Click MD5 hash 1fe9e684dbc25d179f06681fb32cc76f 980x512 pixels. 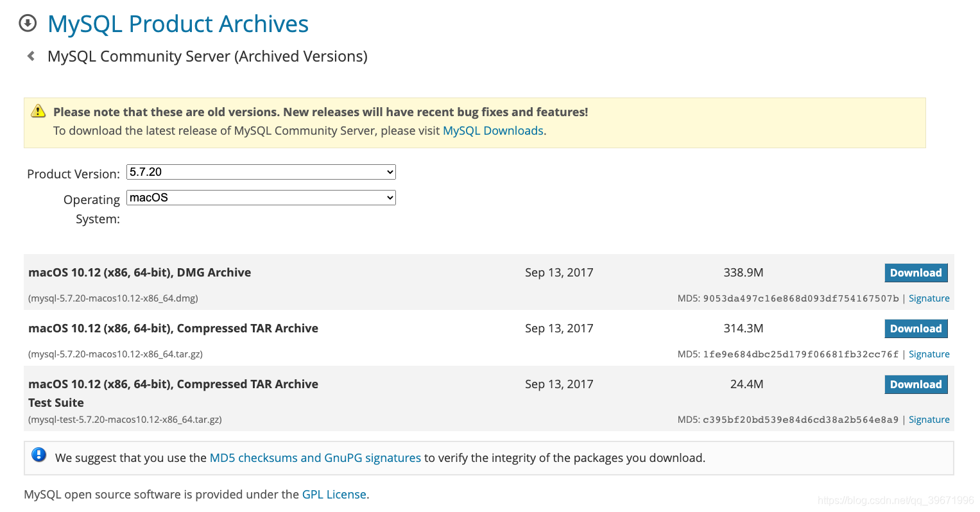[x=800, y=354]
